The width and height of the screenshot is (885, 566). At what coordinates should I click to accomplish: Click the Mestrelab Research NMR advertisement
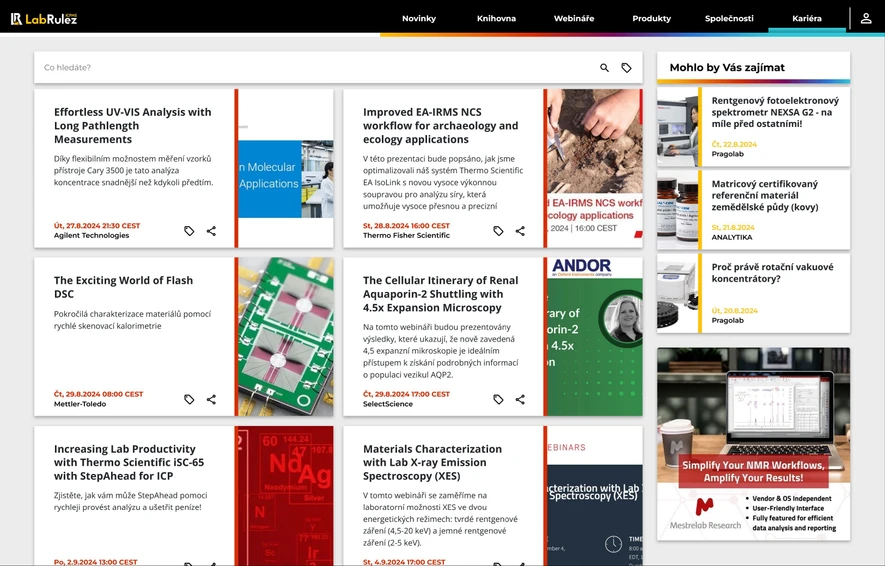click(x=753, y=444)
